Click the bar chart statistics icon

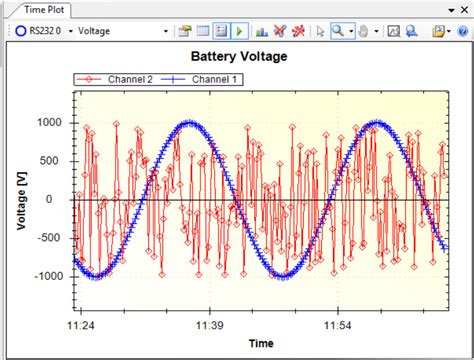262,31
